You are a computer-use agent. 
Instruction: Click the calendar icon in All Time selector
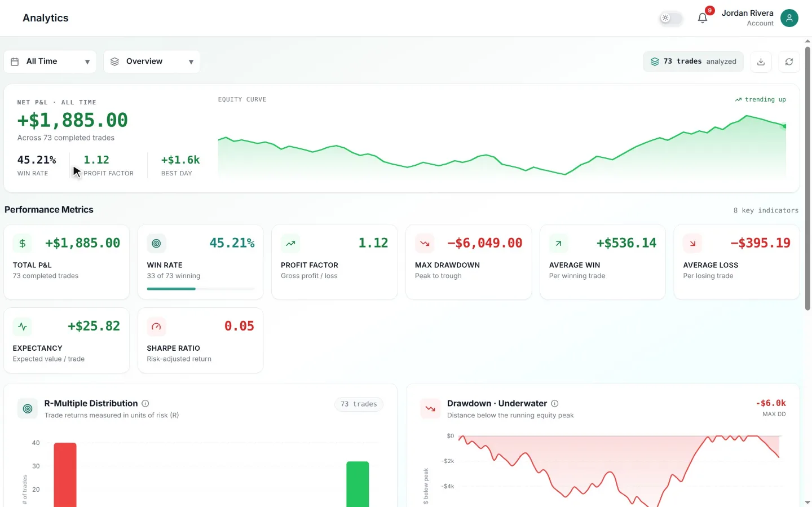click(15, 61)
